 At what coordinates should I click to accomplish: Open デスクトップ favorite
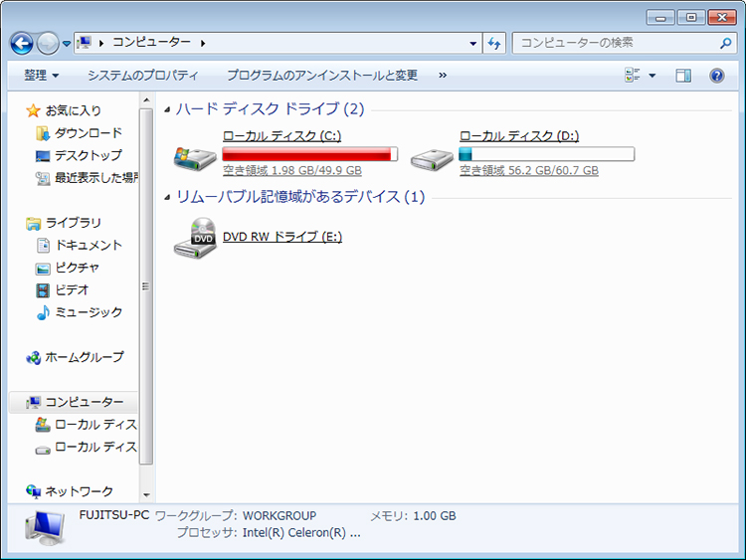(x=89, y=155)
